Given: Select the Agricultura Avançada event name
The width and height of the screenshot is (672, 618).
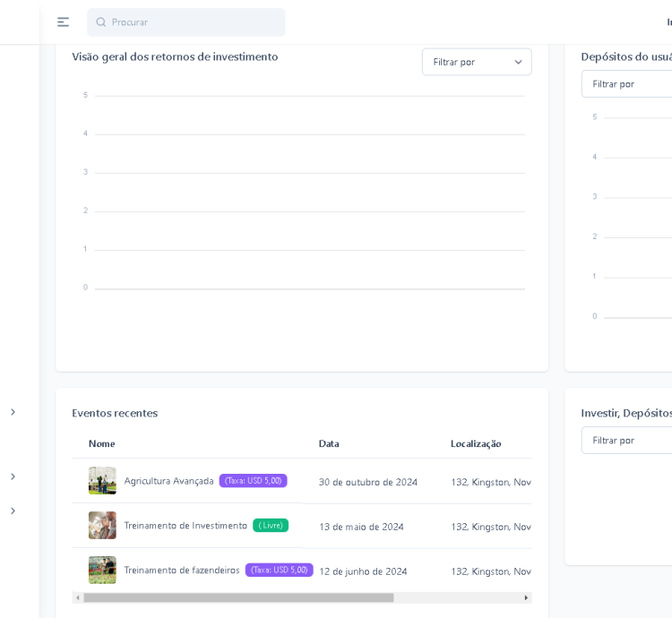Looking at the screenshot, I should click(x=168, y=481).
